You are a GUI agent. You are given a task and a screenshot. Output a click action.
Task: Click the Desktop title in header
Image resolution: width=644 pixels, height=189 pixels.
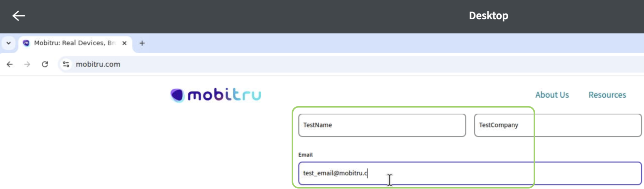[488, 16]
